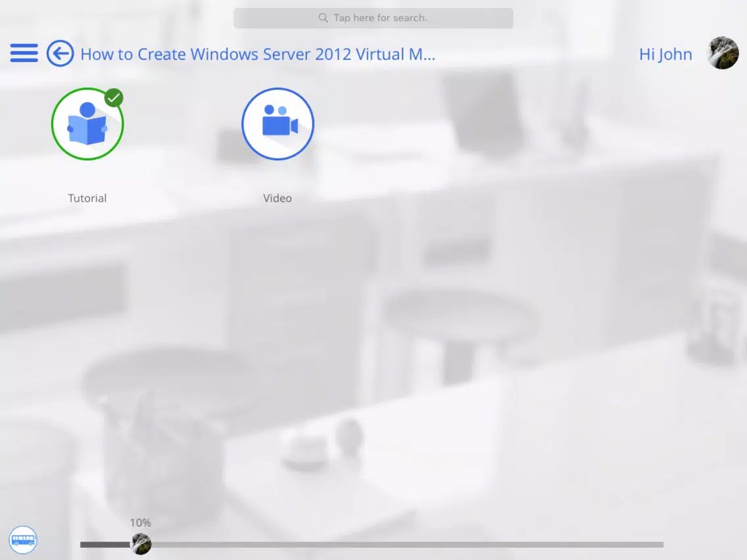The image size is (747, 560).
Task: Open John's profile avatar
Action: click(723, 53)
